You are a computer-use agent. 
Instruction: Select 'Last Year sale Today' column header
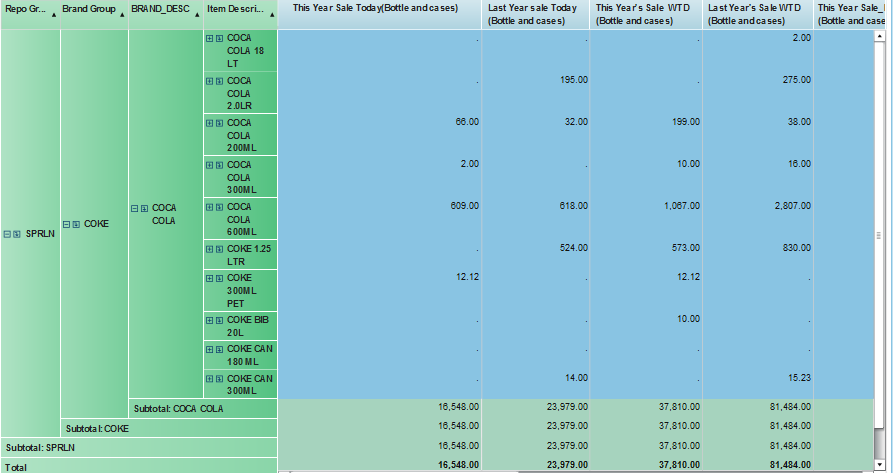[536, 15]
